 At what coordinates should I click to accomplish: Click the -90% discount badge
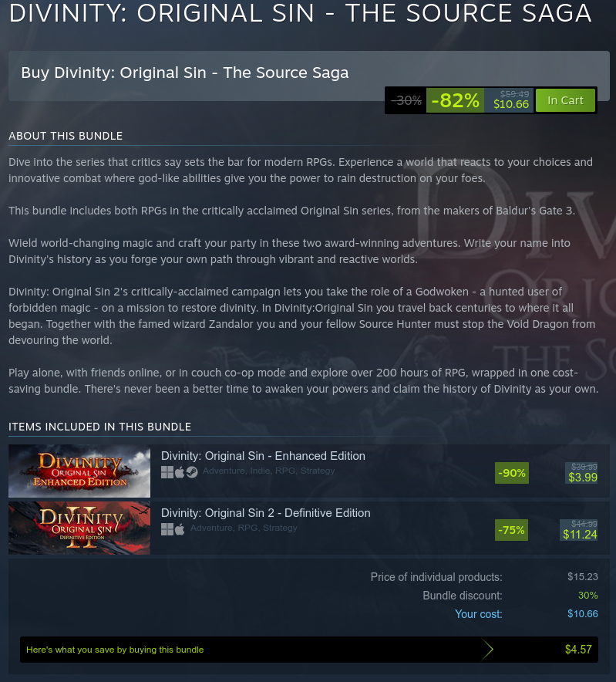[512, 473]
